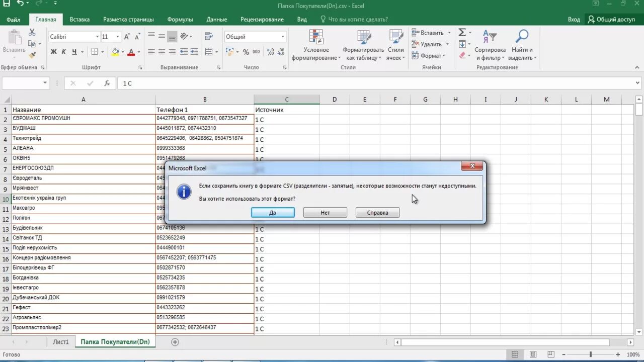Add a new sheet with plus icon

175,342
